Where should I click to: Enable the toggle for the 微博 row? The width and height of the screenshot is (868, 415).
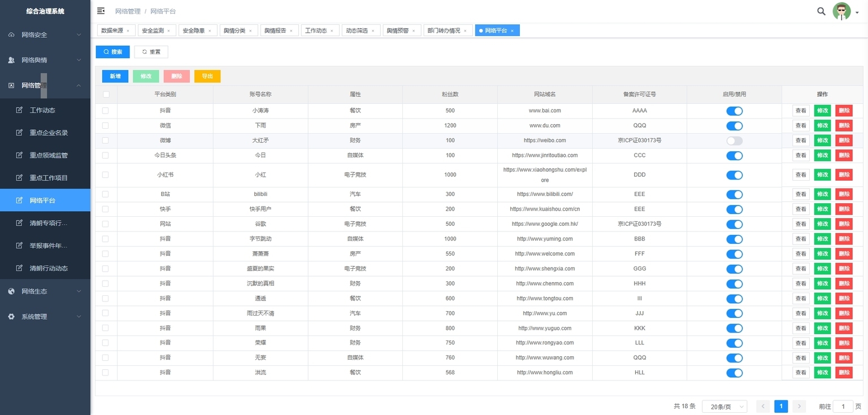pyautogui.click(x=734, y=141)
